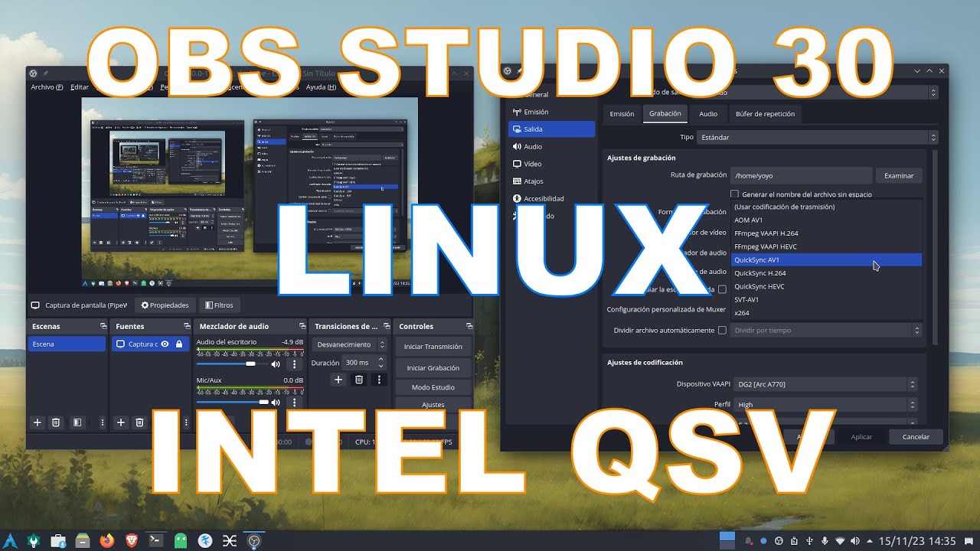Mute Audio del escritorio speaker icon
Image resolution: width=980 pixels, height=551 pixels.
coord(276,364)
